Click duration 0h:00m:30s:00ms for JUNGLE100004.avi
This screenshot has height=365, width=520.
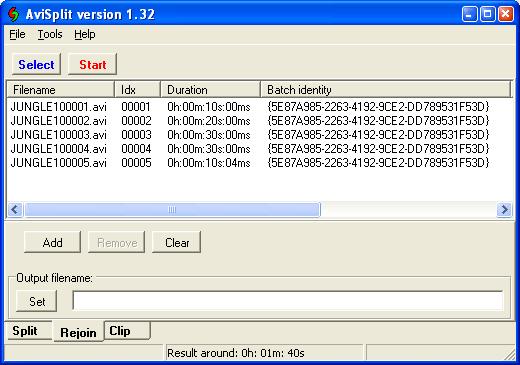click(209, 149)
